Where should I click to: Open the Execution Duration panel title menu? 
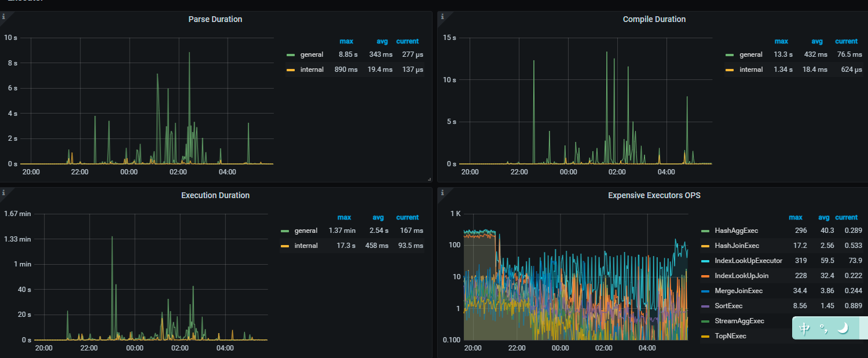click(x=215, y=196)
